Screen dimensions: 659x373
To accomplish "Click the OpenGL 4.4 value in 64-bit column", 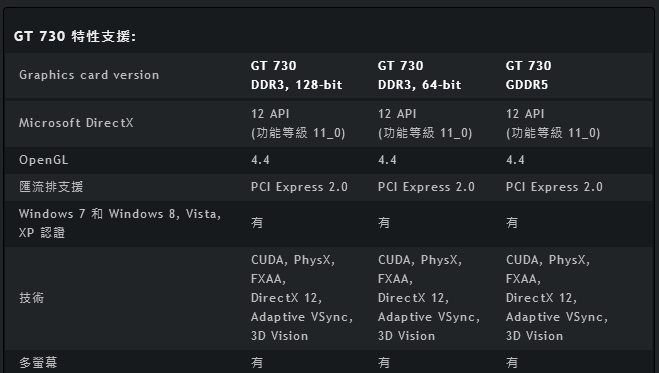I will (387, 160).
